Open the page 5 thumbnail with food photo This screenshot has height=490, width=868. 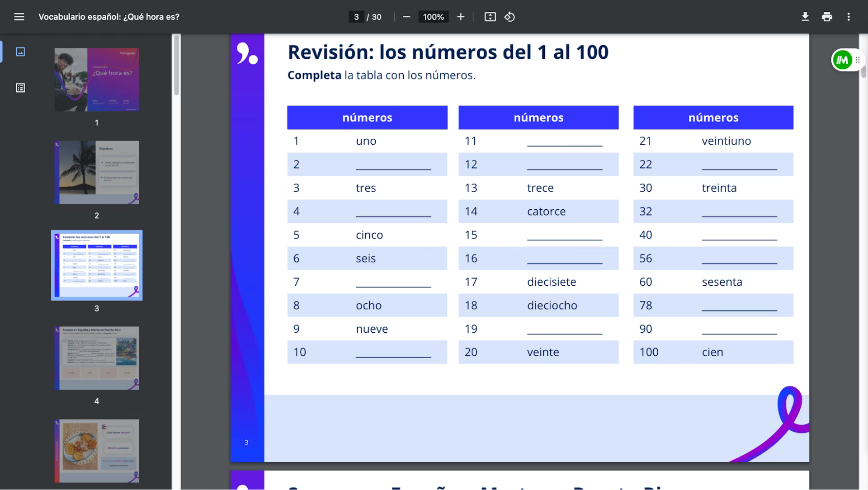click(96, 451)
